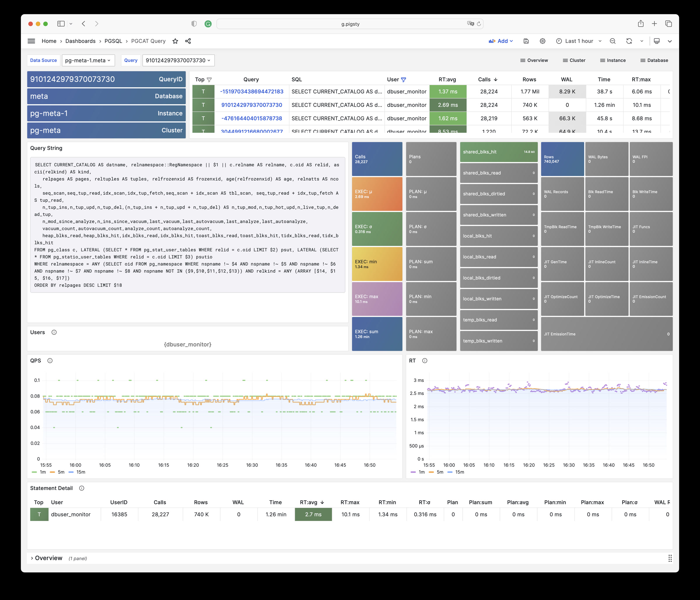
Task: Open the query -1519703438694472183 link
Action: coord(252,92)
